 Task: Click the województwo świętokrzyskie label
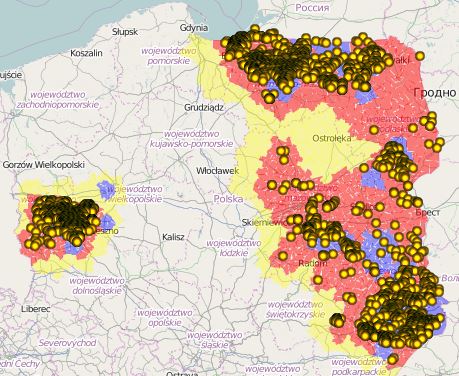[296, 309]
